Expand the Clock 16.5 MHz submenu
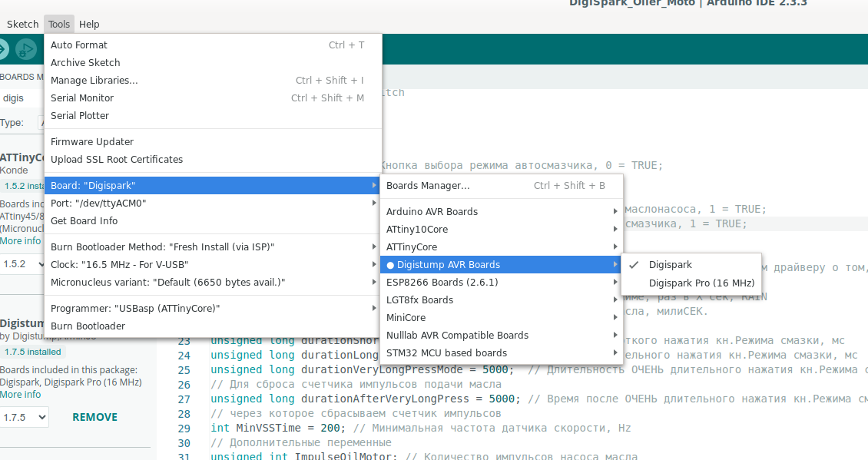Screen dimensions: 868x460 click(213, 265)
